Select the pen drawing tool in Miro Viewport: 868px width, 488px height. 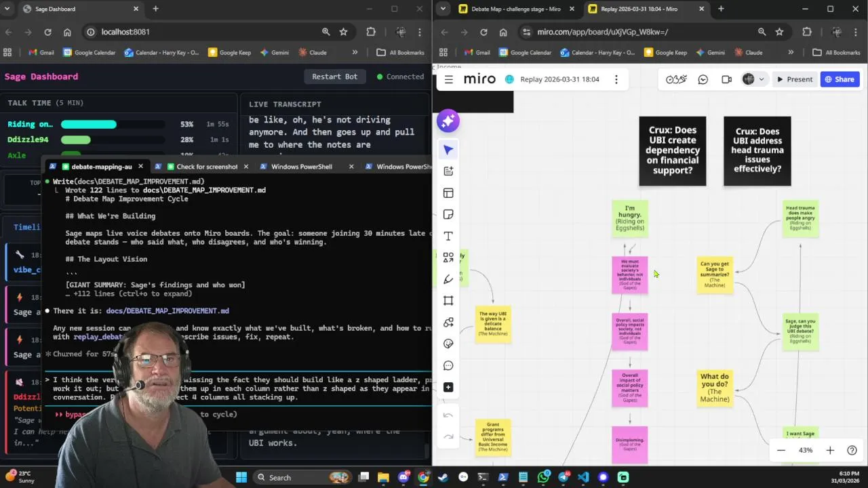pos(448,279)
